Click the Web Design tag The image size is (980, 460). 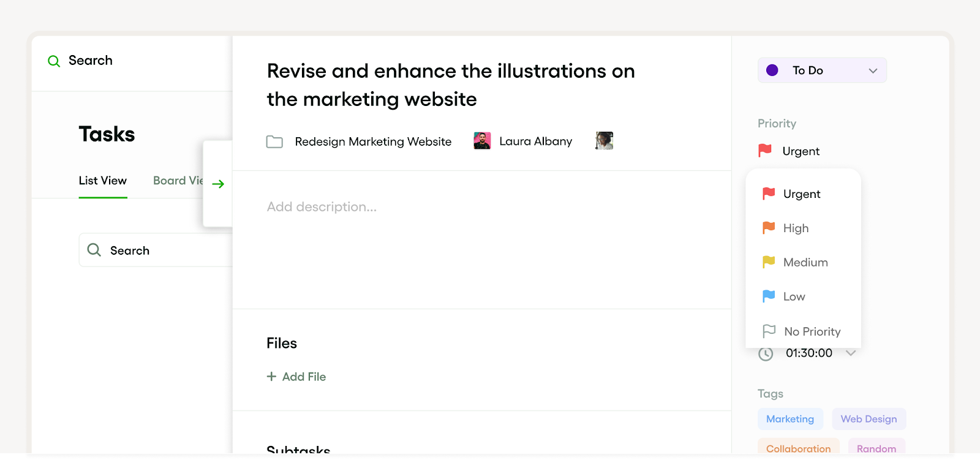pyautogui.click(x=869, y=419)
